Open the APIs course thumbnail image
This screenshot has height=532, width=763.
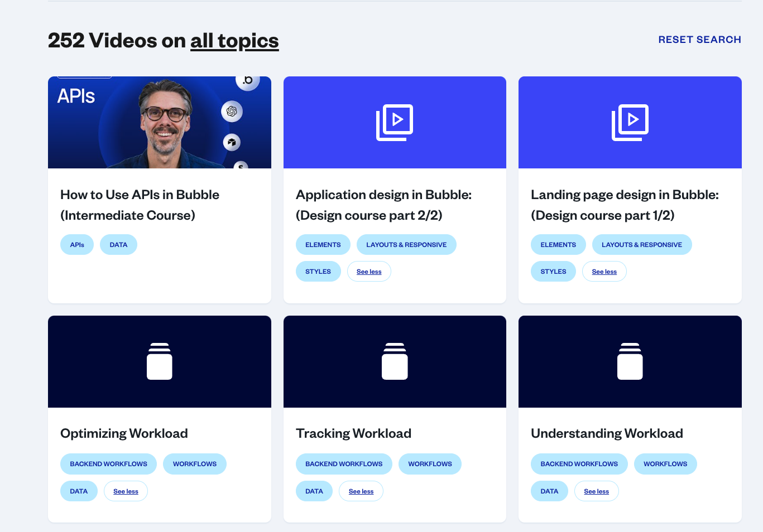(x=160, y=122)
